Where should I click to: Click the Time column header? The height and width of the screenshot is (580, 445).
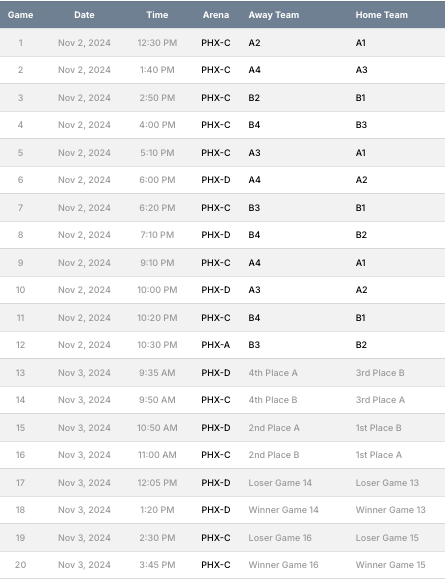click(157, 15)
